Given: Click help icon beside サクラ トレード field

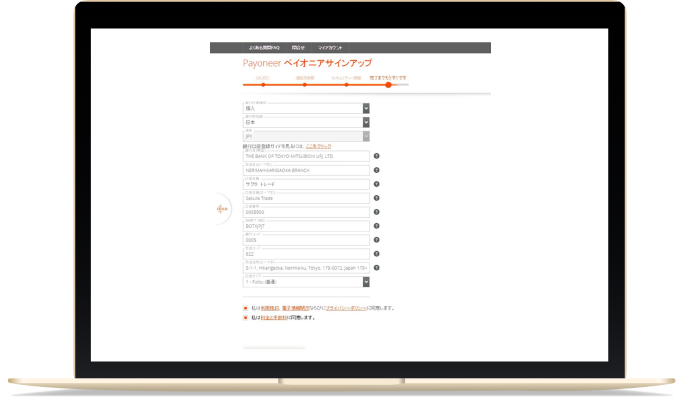Looking at the screenshot, I should (376, 184).
